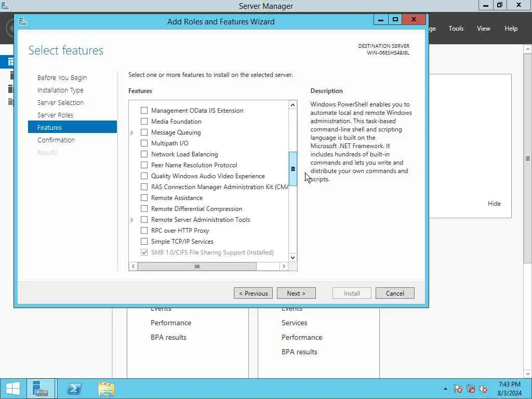Tick the Multipath I/O checkbox
This screenshot has height=399, width=532.
pyautogui.click(x=144, y=143)
